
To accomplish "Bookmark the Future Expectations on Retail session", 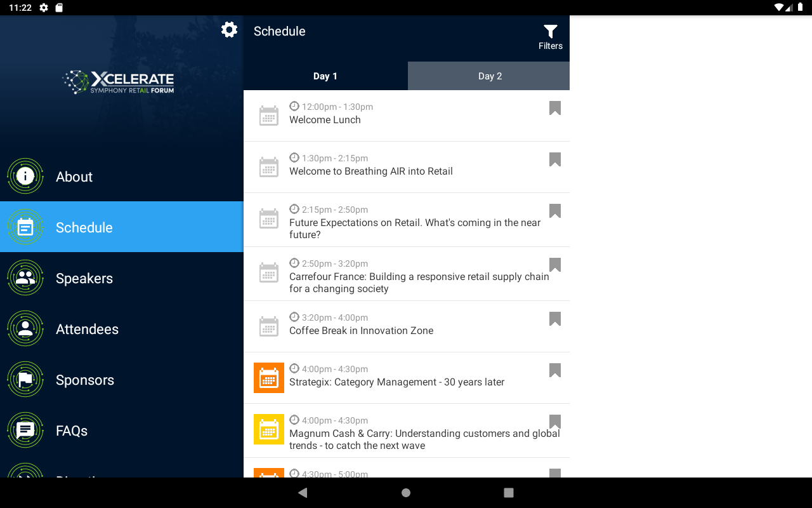I will [x=555, y=211].
